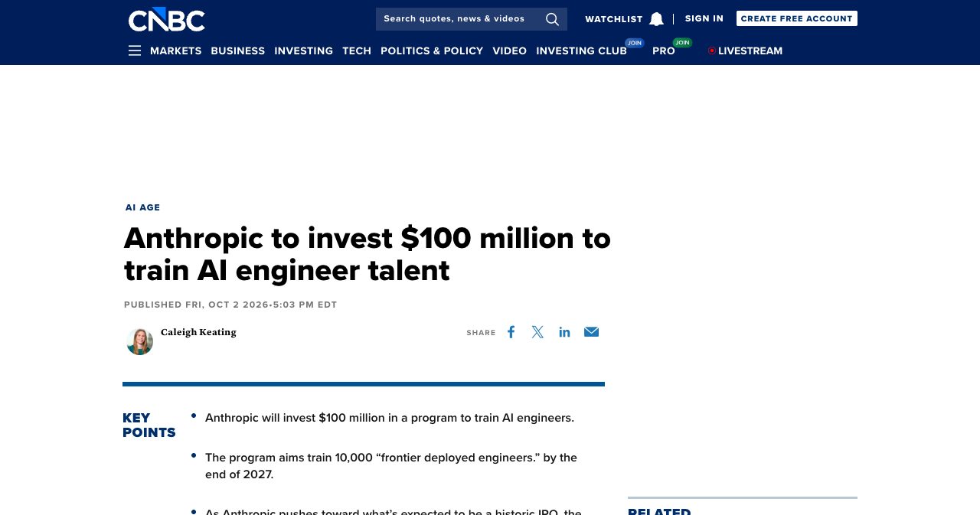The height and width of the screenshot is (515, 980).
Task: Share article on LinkedIn
Action: pyautogui.click(x=564, y=332)
